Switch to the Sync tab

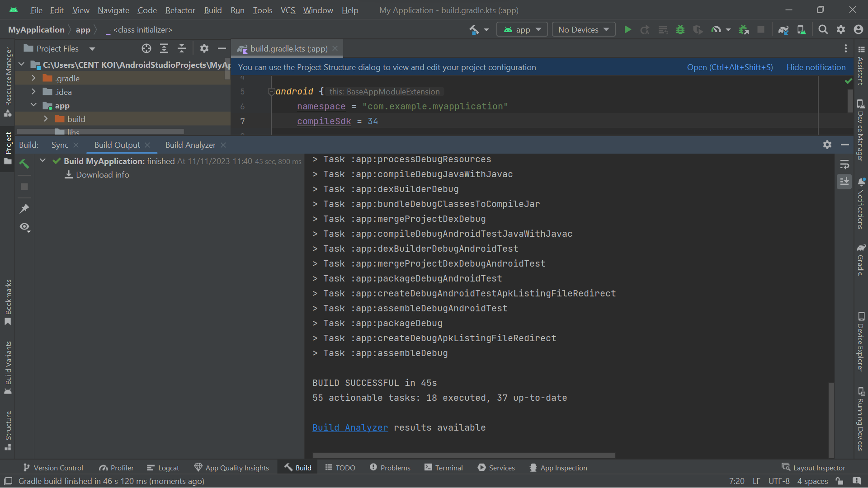[60, 145]
